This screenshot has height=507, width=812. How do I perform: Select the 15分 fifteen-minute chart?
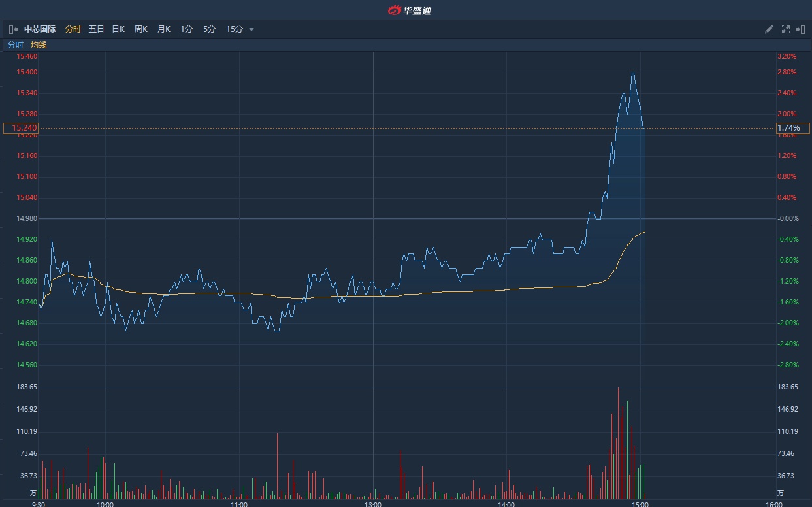pos(234,29)
